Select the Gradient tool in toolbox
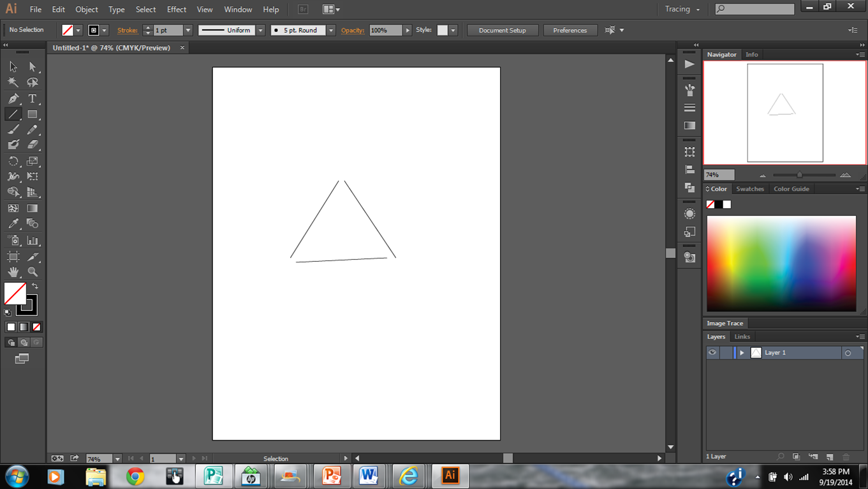 (33, 208)
